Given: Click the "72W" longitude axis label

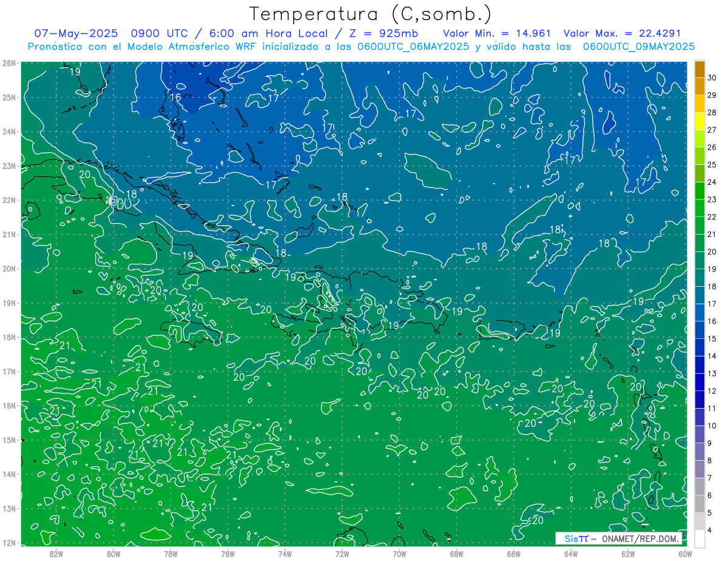Looking at the screenshot, I should [x=342, y=554].
